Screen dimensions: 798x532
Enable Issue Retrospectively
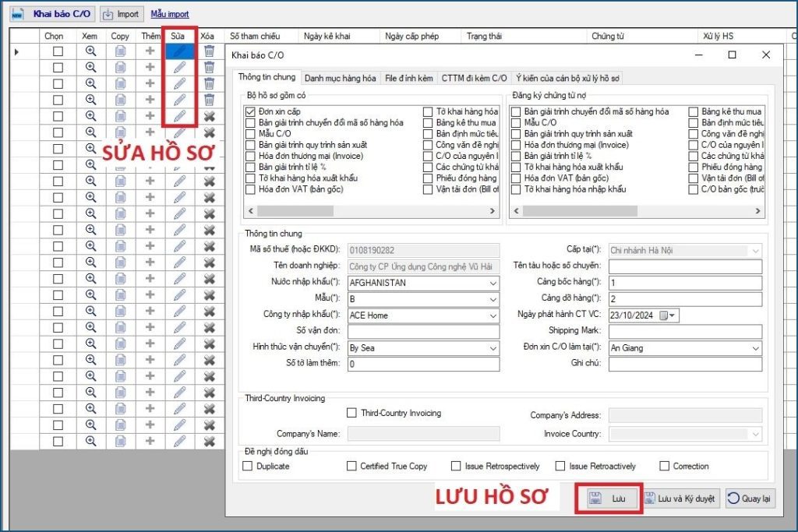456,466
